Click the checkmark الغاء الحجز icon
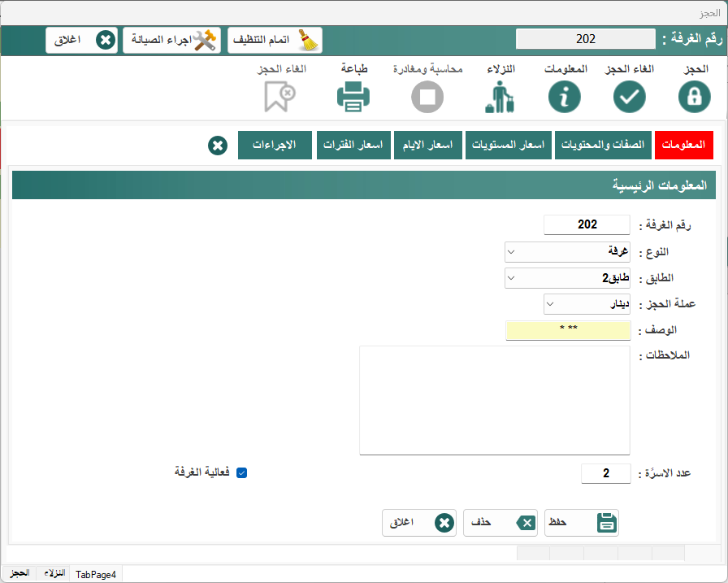The image size is (728, 583). [x=629, y=97]
